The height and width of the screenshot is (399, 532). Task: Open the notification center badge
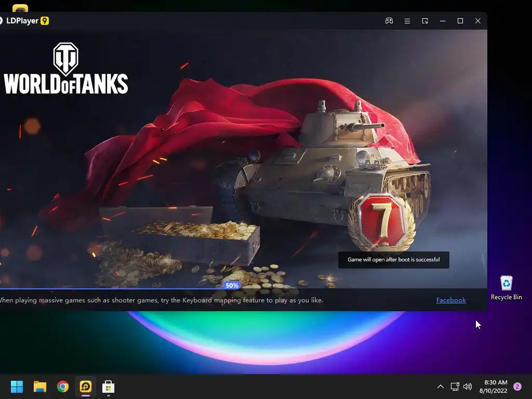(517, 387)
